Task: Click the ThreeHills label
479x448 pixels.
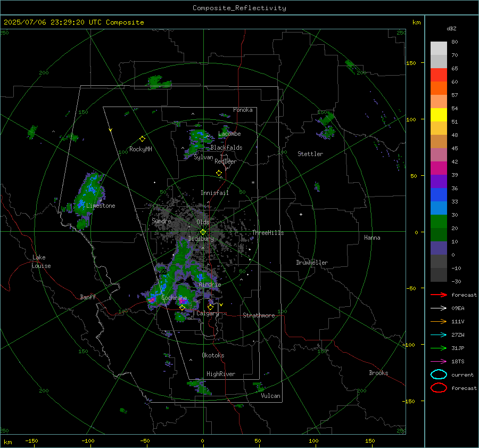Action: pyautogui.click(x=268, y=233)
